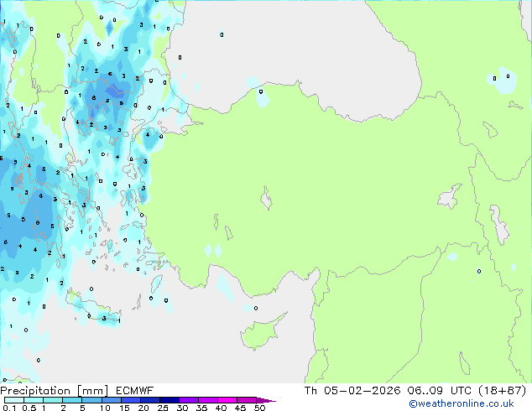
Task: Select the 40–45 mm magenta legend swatch
Action: (227, 400)
